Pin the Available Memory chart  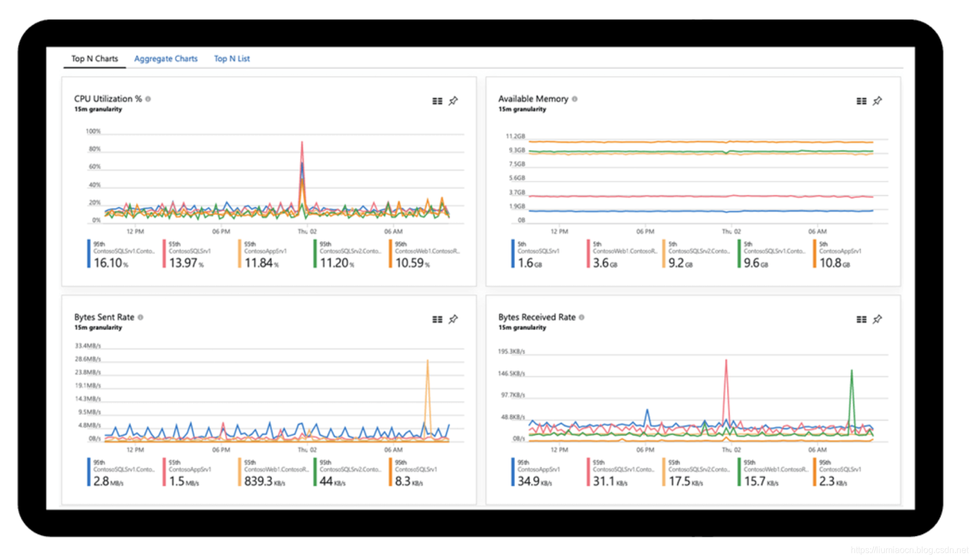coord(878,101)
